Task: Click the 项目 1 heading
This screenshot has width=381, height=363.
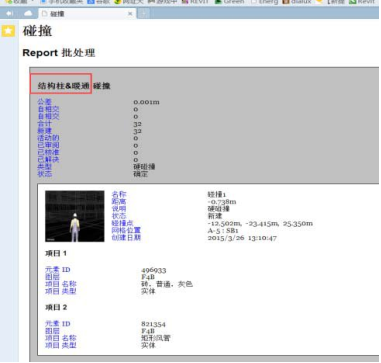Action: (x=56, y=253)
